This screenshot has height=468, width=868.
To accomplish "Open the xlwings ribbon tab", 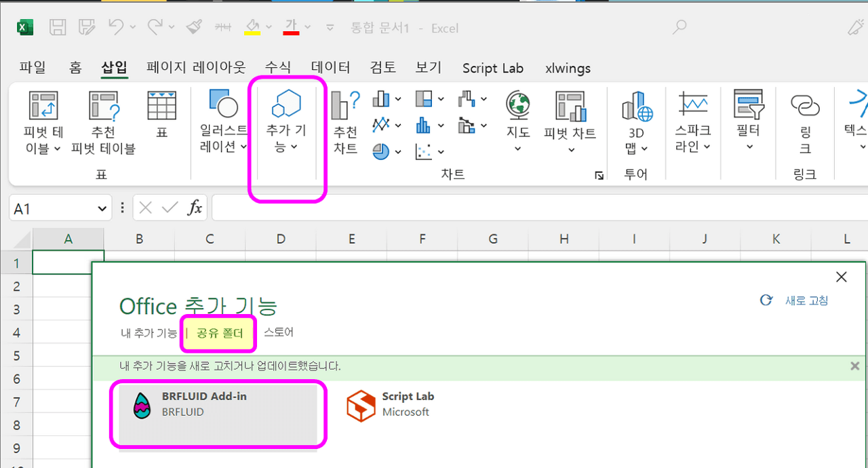I will 568,68.
